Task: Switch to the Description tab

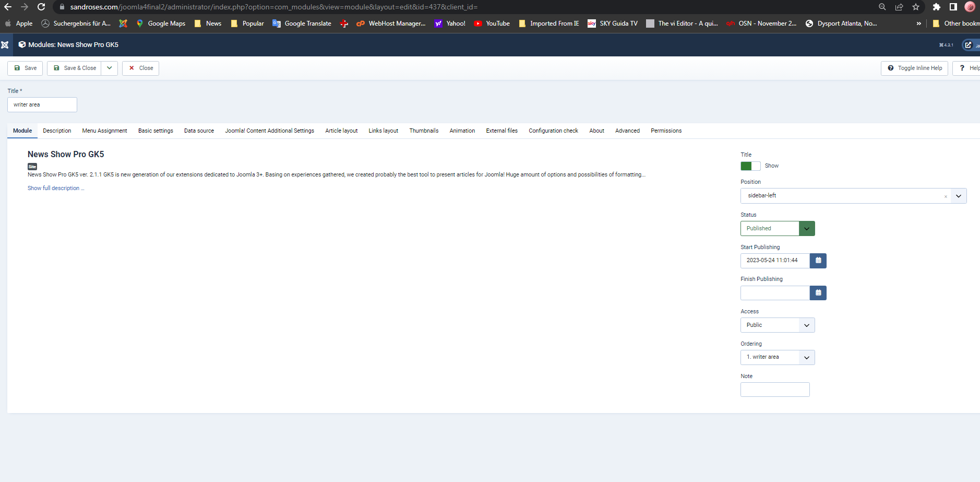Action: (57, 131)
